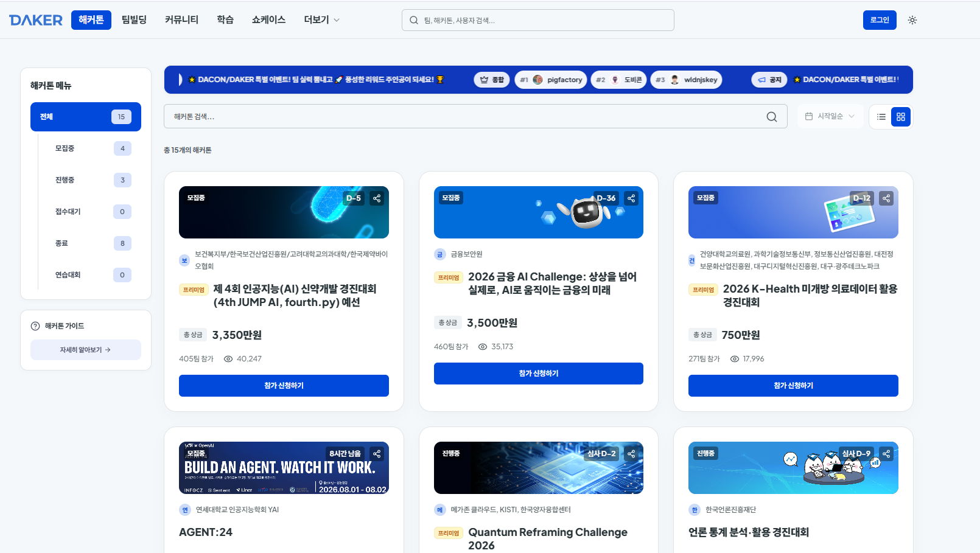Click 참가 신청하기 for 2026 K-Health 경진대회
The width and height of the screenshot is (980, 553).
click(793, 386)
